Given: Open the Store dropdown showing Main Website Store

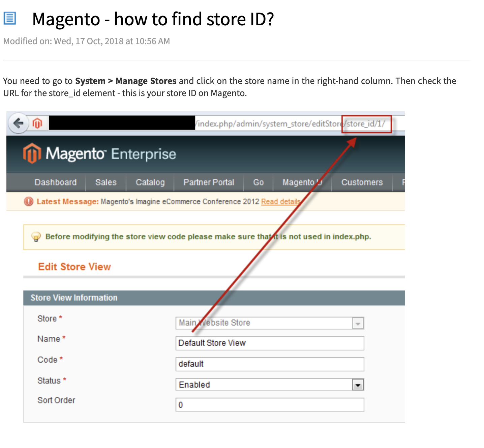Looking at the screenshot, I should [x=270, y=323].
